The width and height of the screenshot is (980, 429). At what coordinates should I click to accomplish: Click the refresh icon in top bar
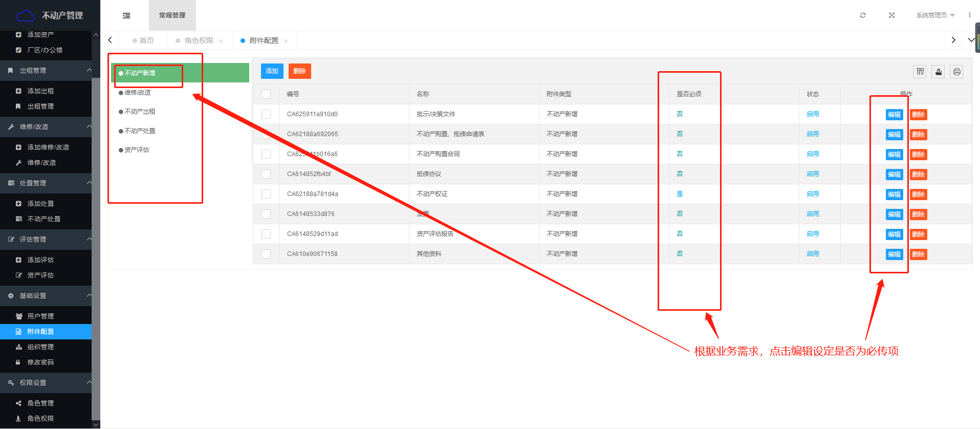[863, 15]
